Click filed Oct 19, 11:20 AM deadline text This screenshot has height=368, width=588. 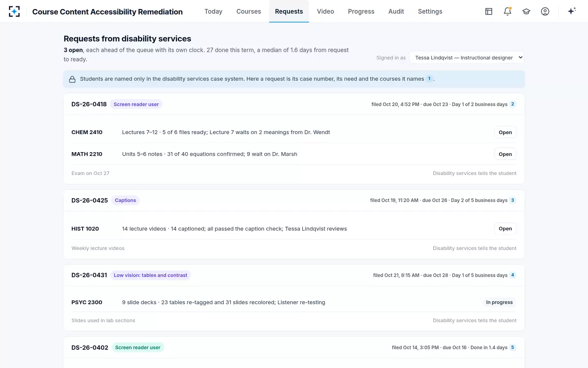tap(439, 200)
